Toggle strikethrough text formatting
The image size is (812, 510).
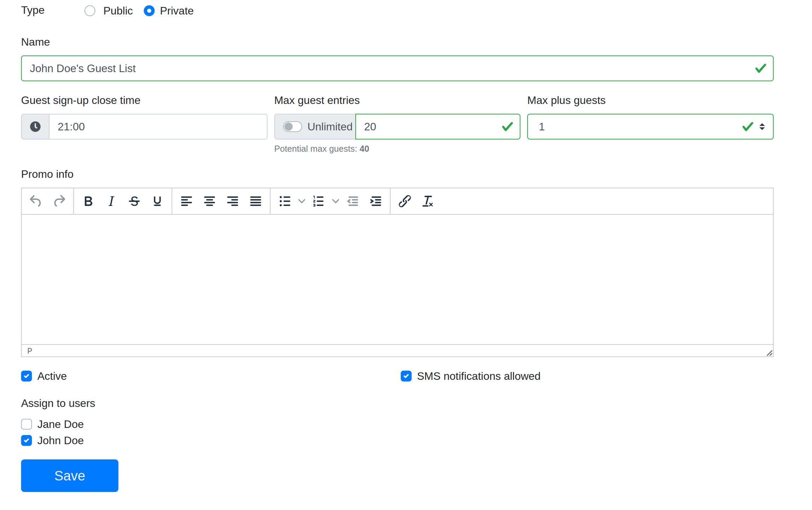click(134, 201)
